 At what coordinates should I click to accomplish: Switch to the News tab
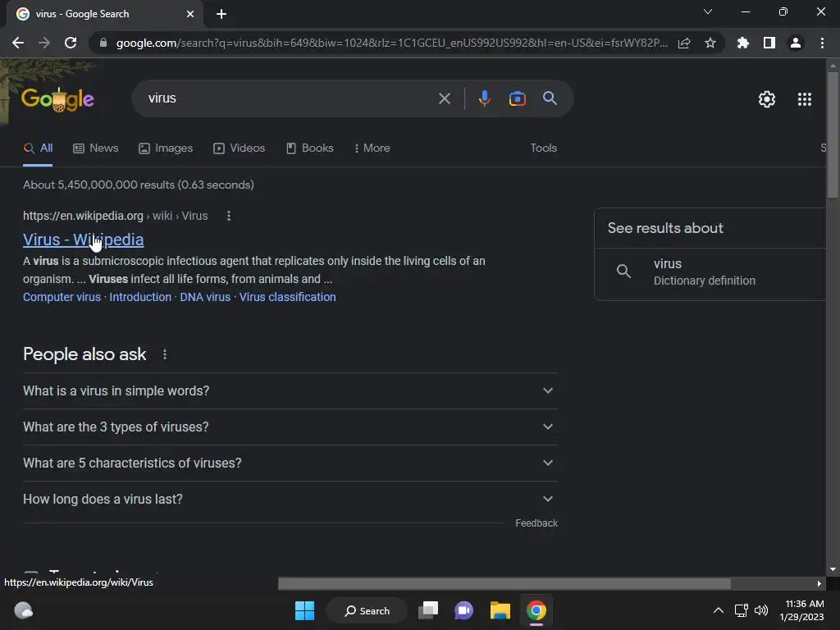(96, 148)
